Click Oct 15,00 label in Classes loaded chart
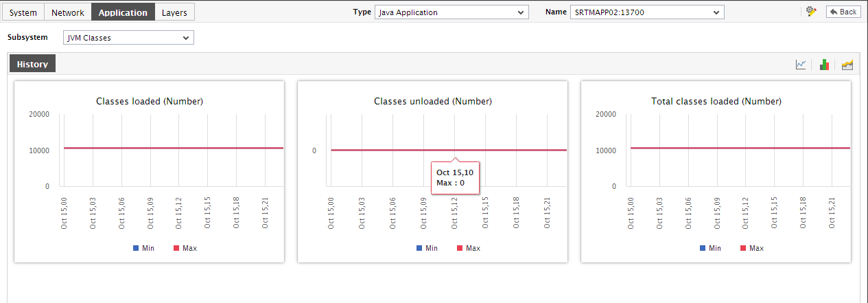The height and width of the screenshot is (303, 868). (64, 212)
